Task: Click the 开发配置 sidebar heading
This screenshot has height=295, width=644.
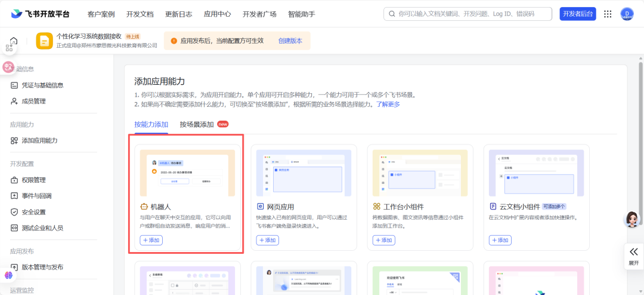Action: pos(22,164)
